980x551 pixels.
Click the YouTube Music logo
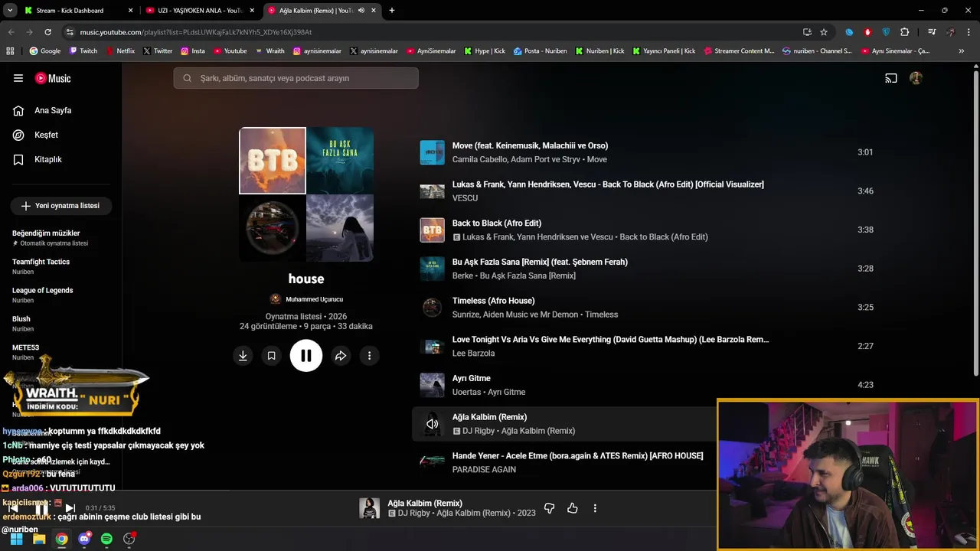coord(53,78)
